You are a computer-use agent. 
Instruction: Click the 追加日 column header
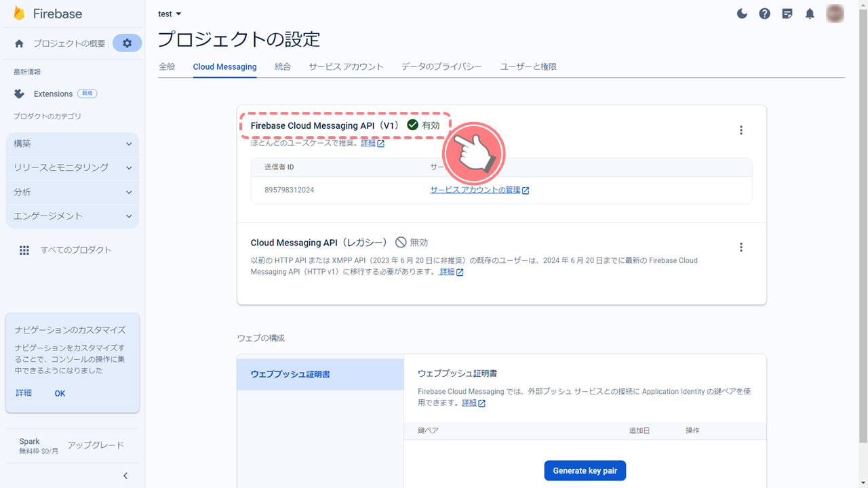(639, 430)
